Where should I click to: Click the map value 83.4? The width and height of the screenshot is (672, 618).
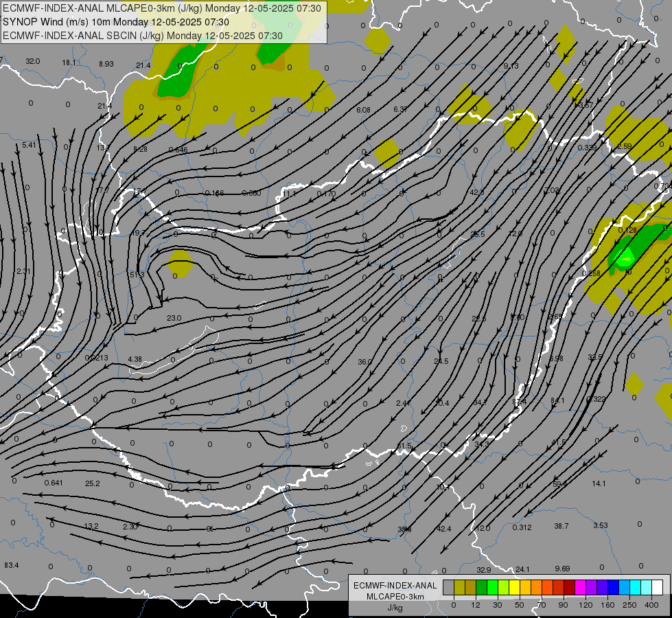(12, 565)
